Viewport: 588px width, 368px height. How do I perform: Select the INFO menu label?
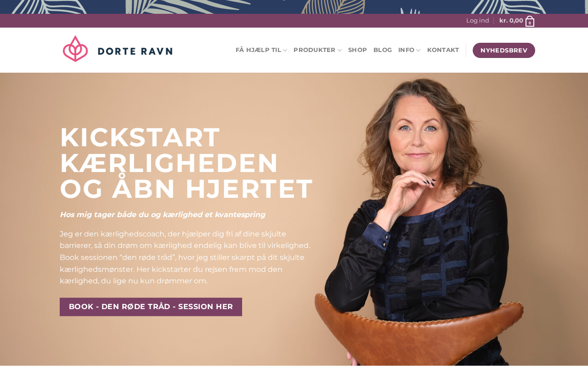[406, 50]
